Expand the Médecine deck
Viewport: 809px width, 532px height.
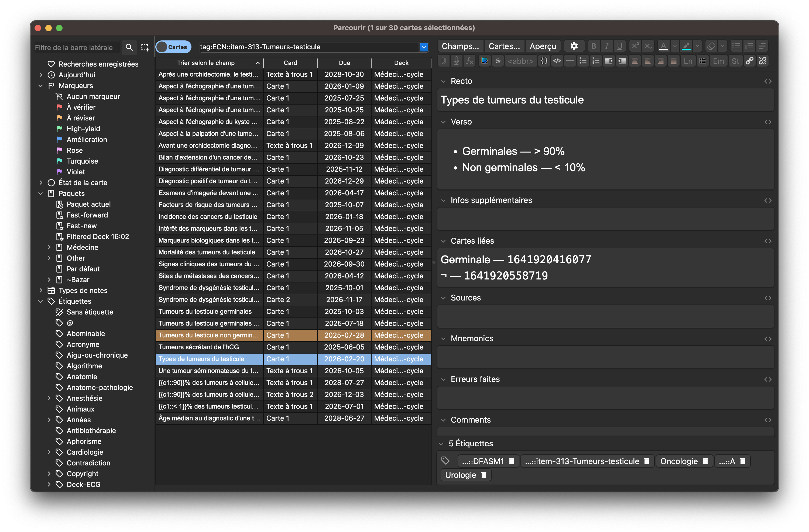click(49, 247)
